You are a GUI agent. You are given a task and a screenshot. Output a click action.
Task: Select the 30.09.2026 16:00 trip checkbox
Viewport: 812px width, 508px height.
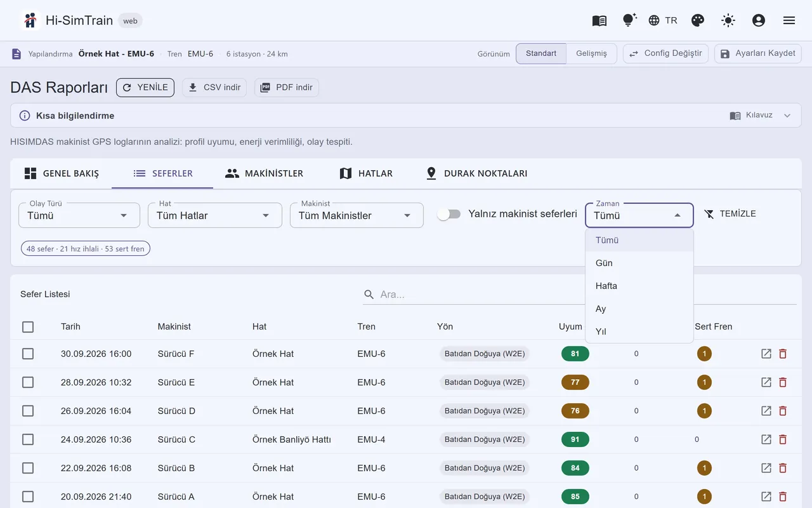pyautogui.click(x=28, y=354)
